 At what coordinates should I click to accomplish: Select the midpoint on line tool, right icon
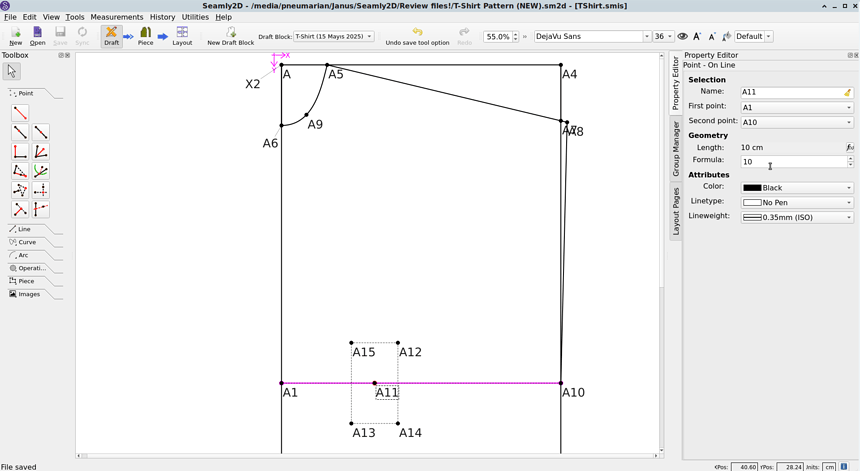coord(41,132)
